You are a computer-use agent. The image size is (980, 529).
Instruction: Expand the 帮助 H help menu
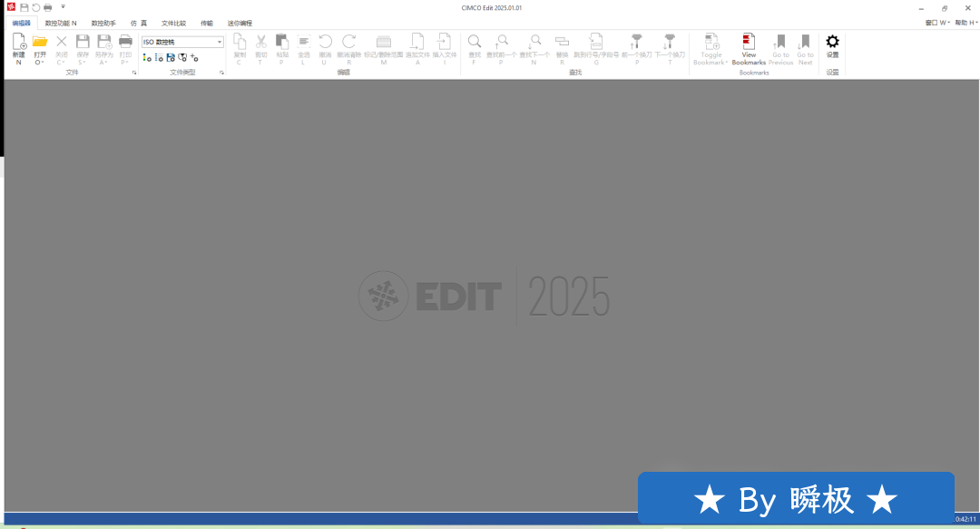[965, 23]
